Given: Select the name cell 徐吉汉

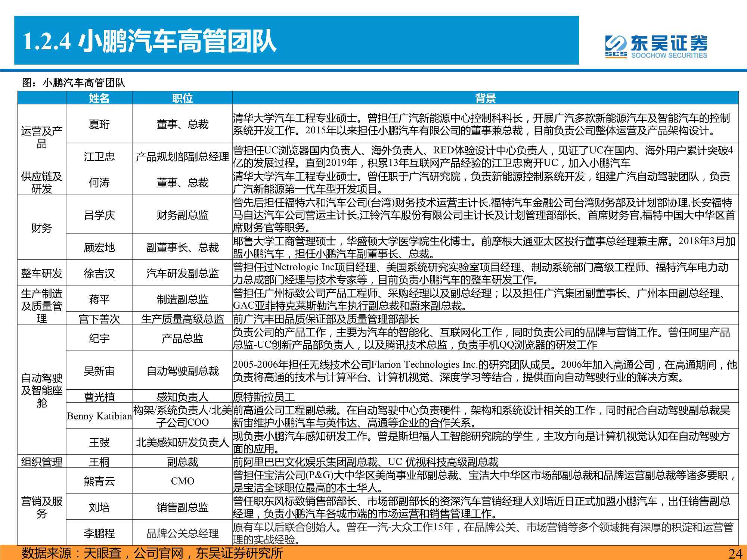Looking at the screenshot, I should (99, 273).
